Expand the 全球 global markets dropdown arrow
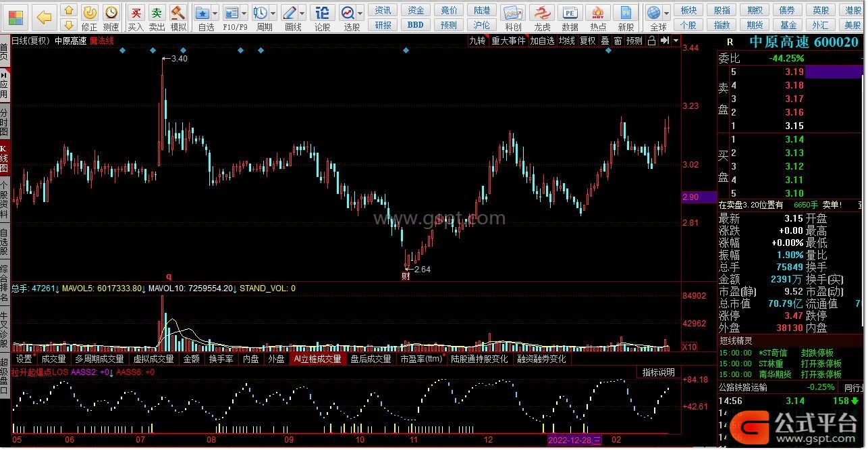 coord(667,13)
